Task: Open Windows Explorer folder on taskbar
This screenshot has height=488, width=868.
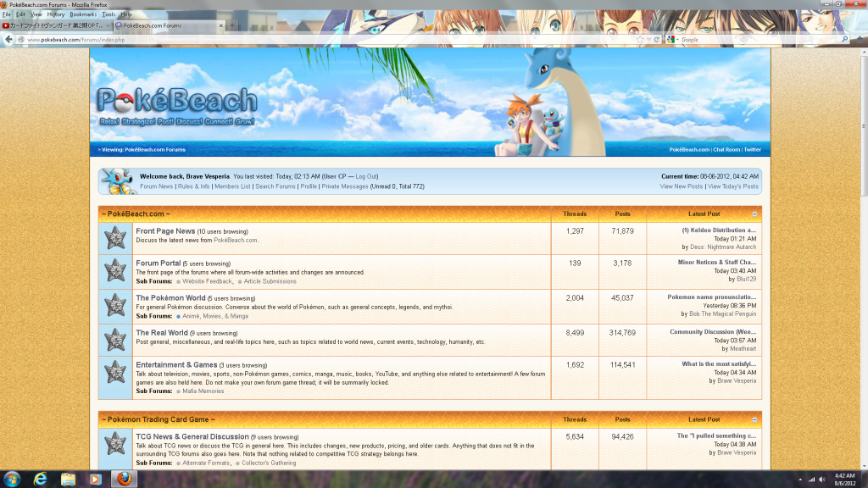Action: pos(68,480)
